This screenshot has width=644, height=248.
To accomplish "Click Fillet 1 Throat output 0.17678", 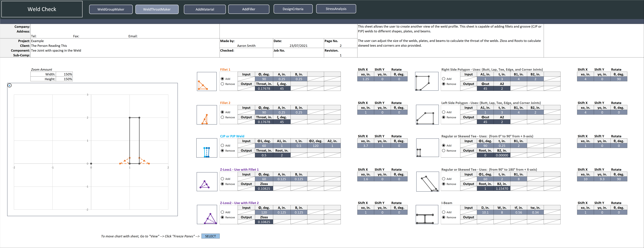I will [x=264, y=89].
